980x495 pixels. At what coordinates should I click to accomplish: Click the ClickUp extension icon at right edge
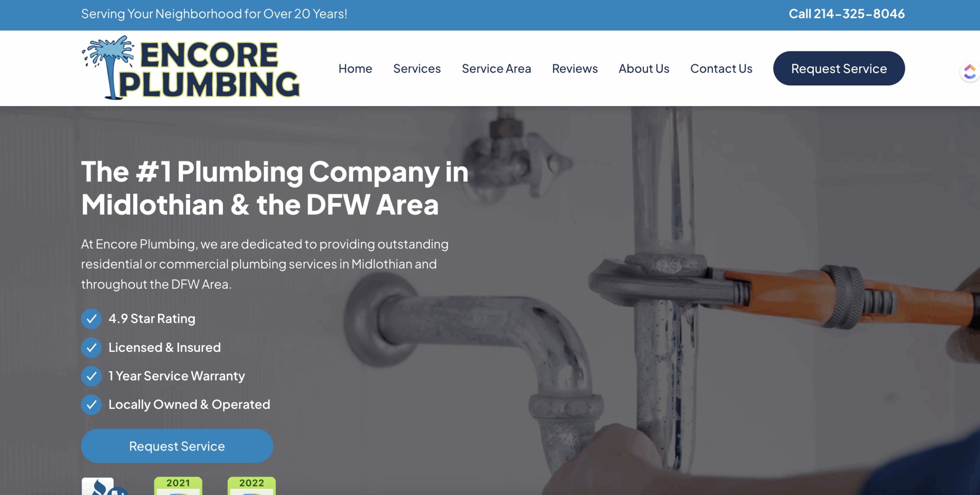(x=970, y=72)
